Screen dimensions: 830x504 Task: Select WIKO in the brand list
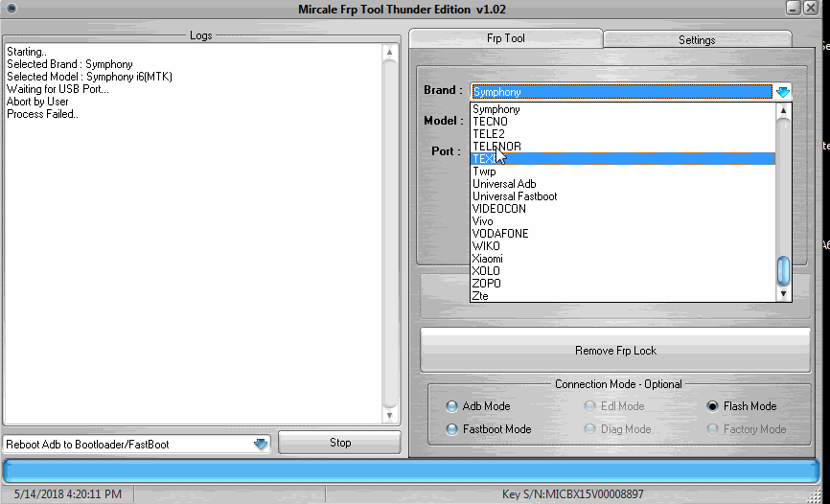(x=623, y=246)
